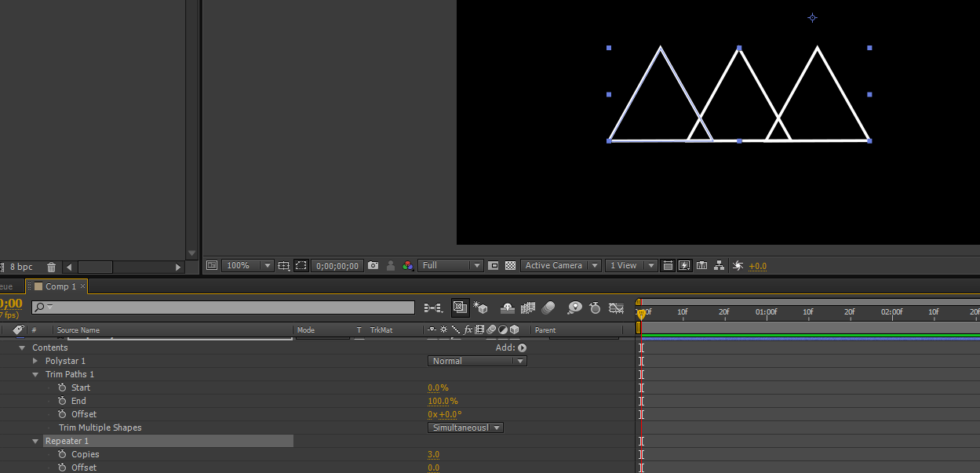
Task: Click the Add shape menu arrow button
Action: 522,347
